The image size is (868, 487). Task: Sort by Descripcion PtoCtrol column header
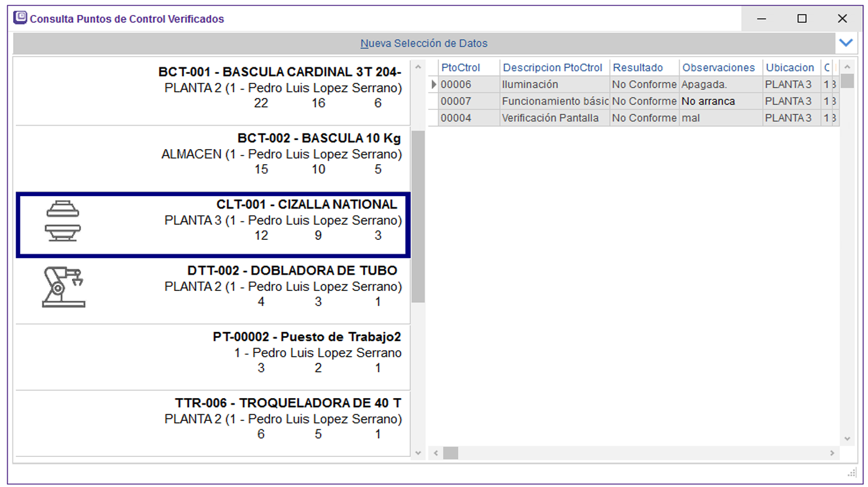[x=553, y=67]
